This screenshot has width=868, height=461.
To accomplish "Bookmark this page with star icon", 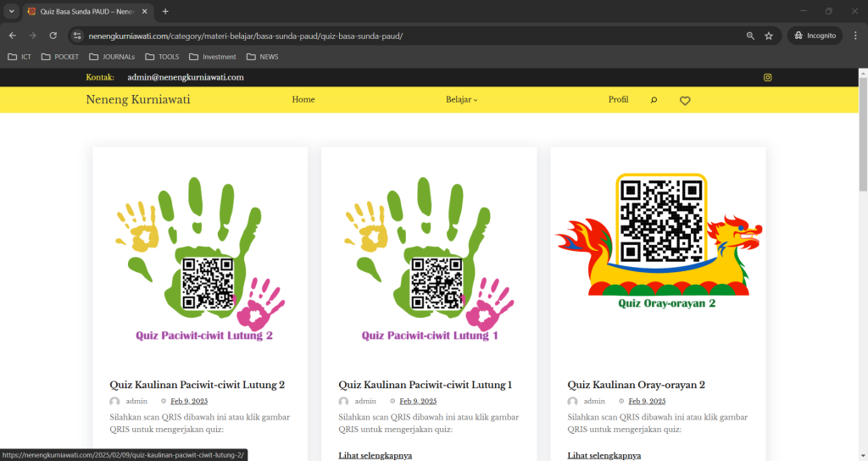I will pos(768,36).
